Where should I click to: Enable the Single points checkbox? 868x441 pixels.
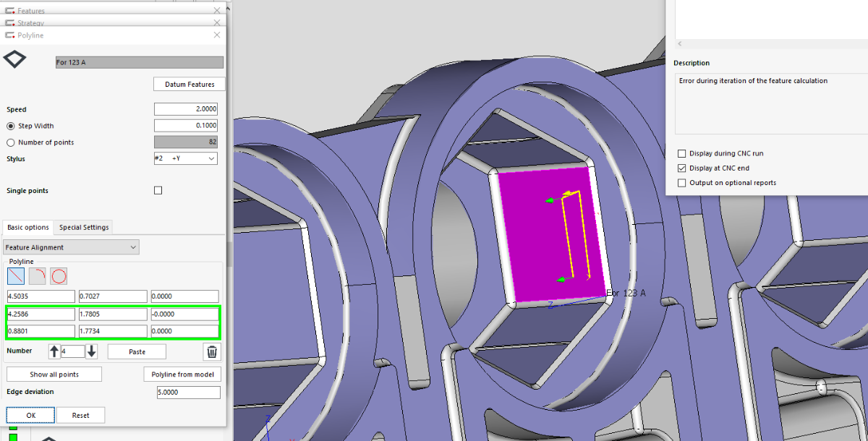pyautogui.click(x=158, y=191)
